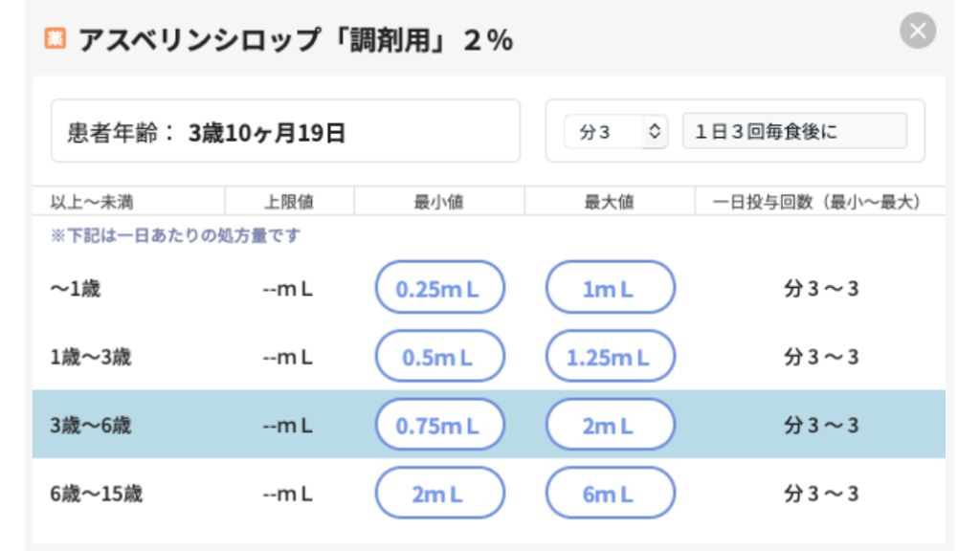This screenshot has height=551, width=980.
Task: Click the 一日投与回数 column header
Action: (819, 202)
